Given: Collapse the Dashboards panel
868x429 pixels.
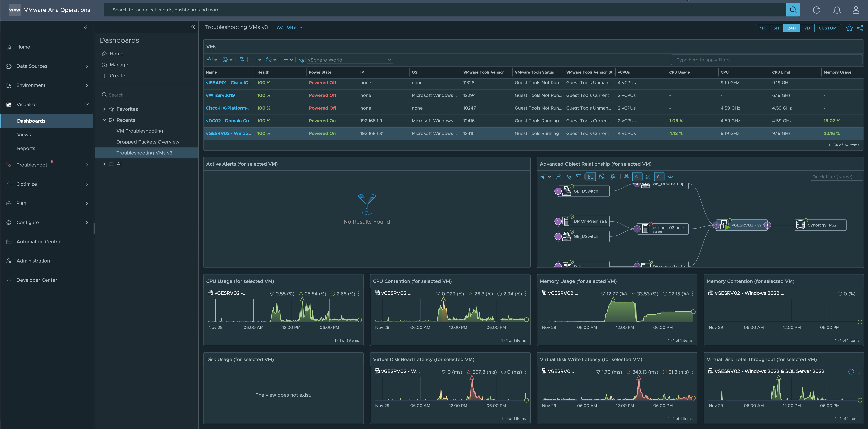Looking at the screenshot, I should point(193,27).
